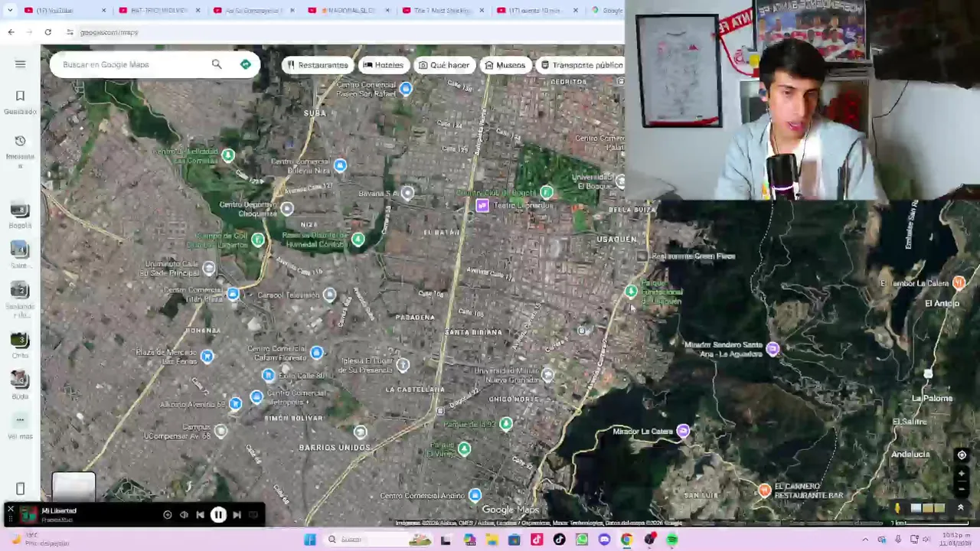Toggle volume on the mini player
The height and width of the screenshot is (551, 980).
[184, 515]
